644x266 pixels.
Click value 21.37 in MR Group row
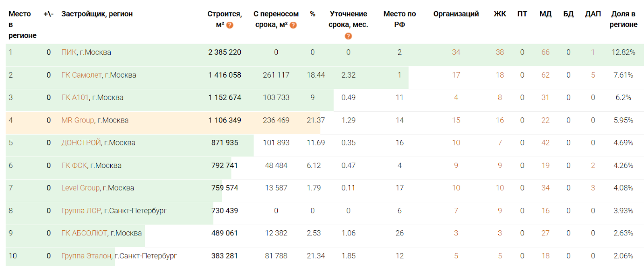click(x=316, y=120)
